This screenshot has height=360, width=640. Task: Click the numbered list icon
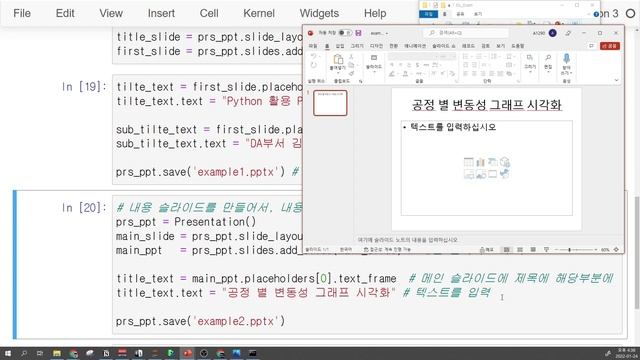point(479,56)
